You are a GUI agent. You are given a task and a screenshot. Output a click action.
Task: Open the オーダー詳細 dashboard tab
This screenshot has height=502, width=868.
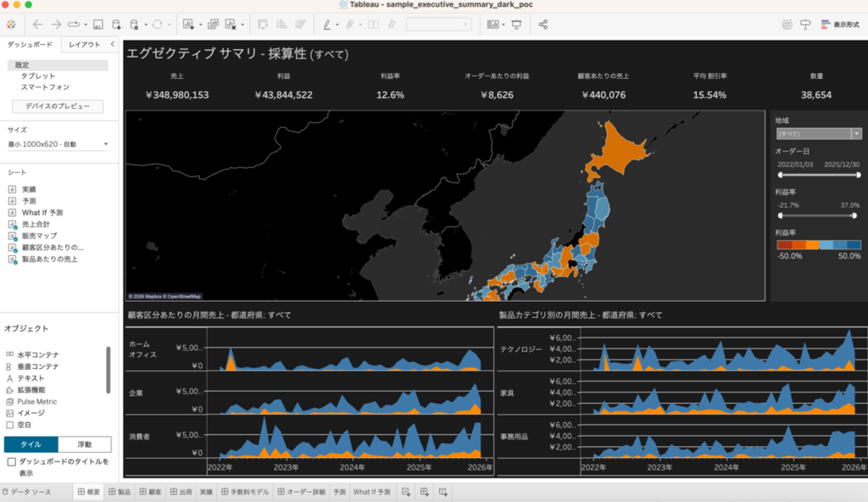tap(302, 492)
